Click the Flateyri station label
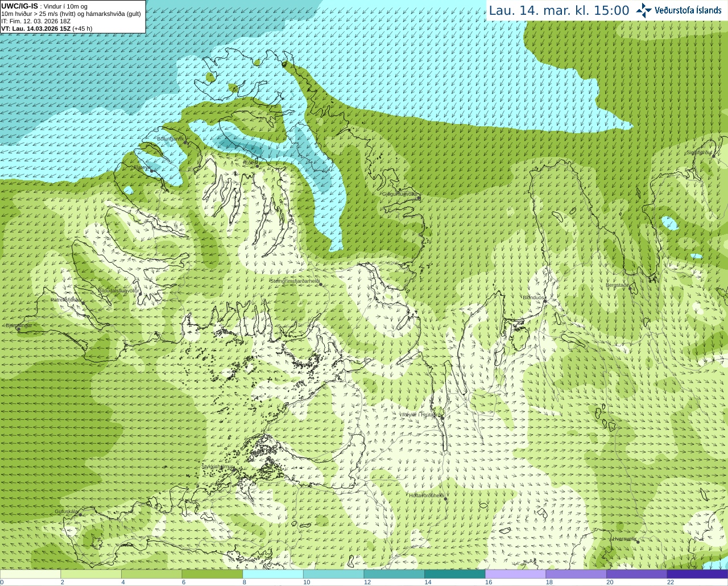Image resolution: width=728 pixels, height=586 pixels. [x=142, y=167]
